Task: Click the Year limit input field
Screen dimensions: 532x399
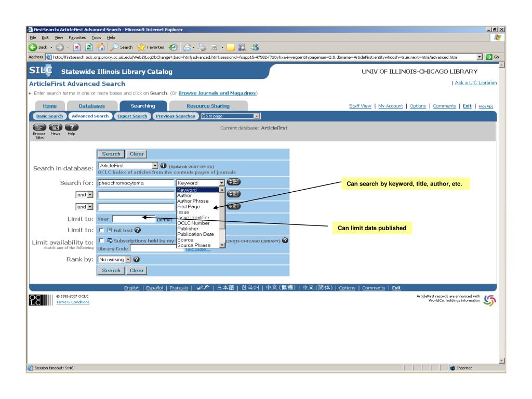Action: pyautogui.click(x=134, y=219)
